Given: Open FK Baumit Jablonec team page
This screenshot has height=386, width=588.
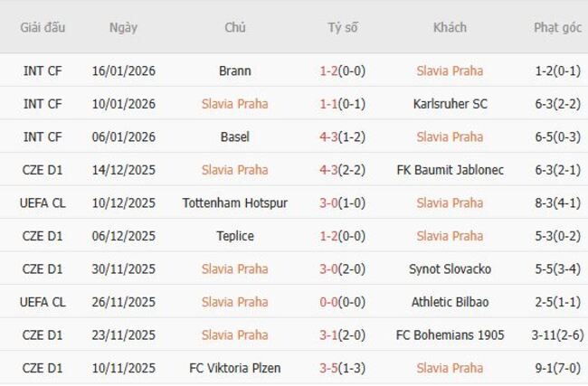Looking at the screenshot, I should click(x=450, y=170).
